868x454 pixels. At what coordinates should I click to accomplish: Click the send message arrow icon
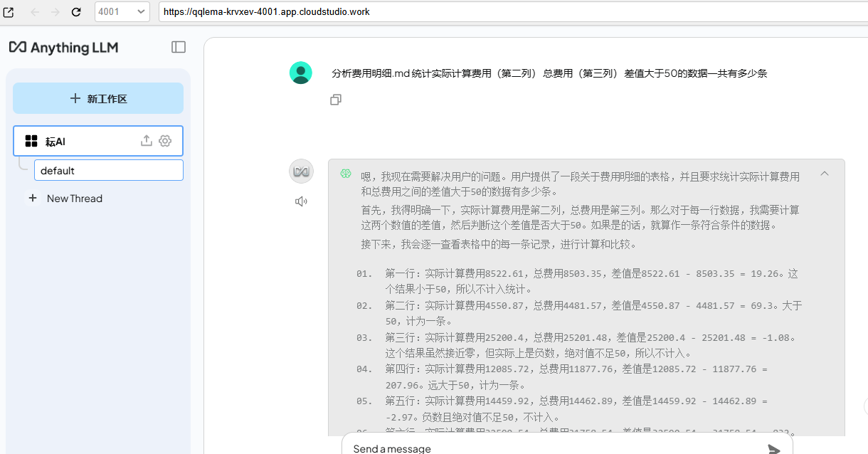pos(774,448)
